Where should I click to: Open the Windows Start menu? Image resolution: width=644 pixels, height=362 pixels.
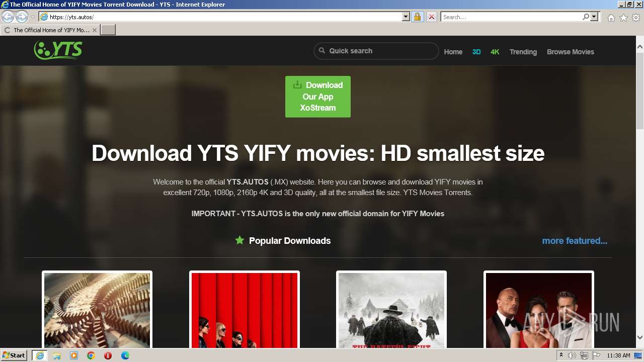14,355
